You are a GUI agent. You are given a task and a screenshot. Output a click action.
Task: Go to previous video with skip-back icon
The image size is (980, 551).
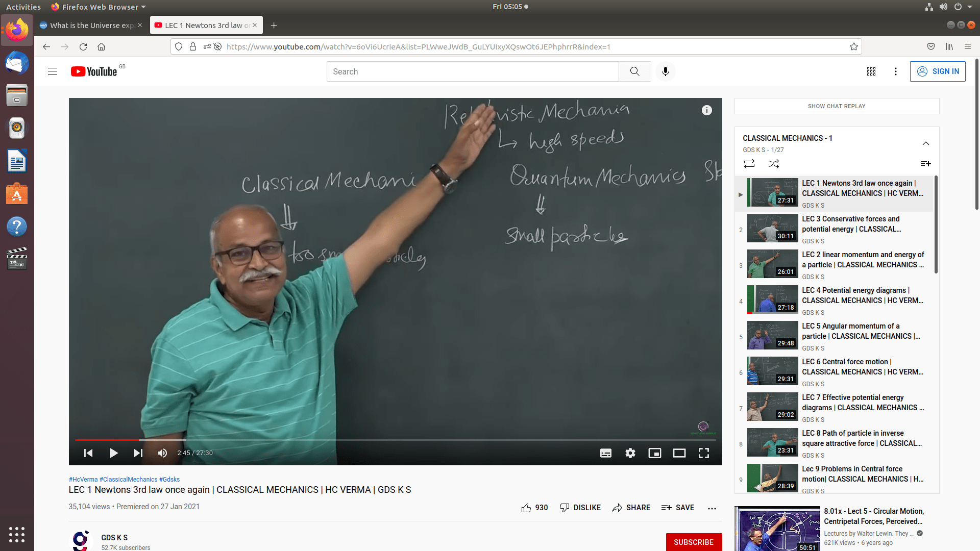tap(88, 453)
